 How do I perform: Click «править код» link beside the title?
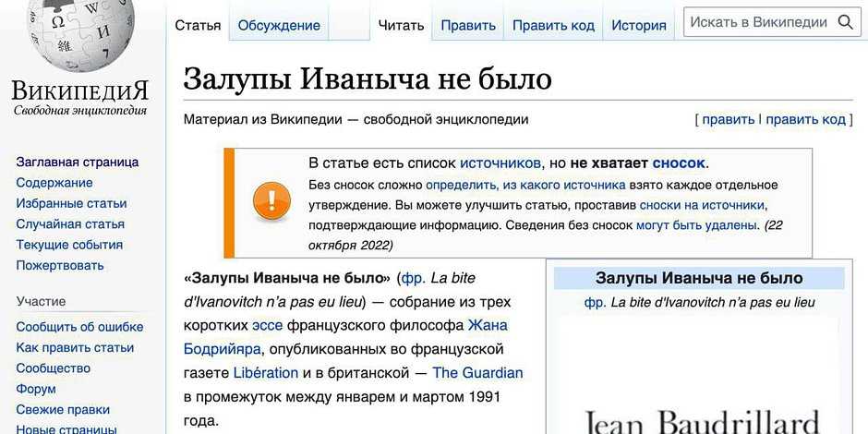[x=805, y=119]
